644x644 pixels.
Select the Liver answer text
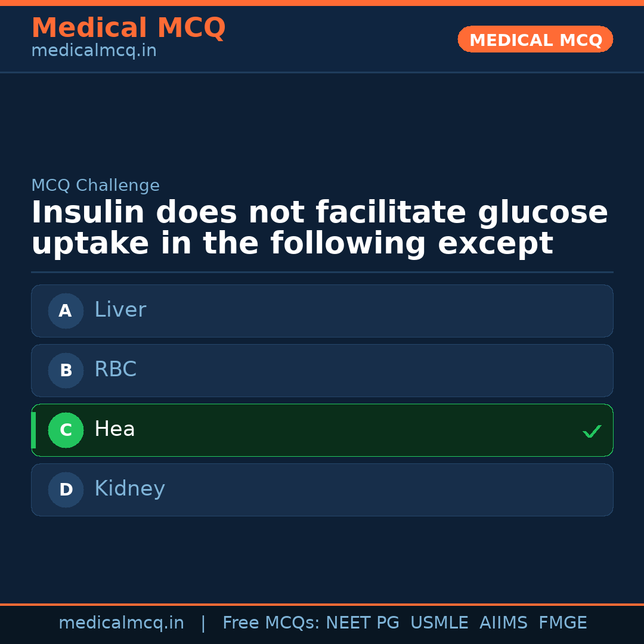[120, 310]
